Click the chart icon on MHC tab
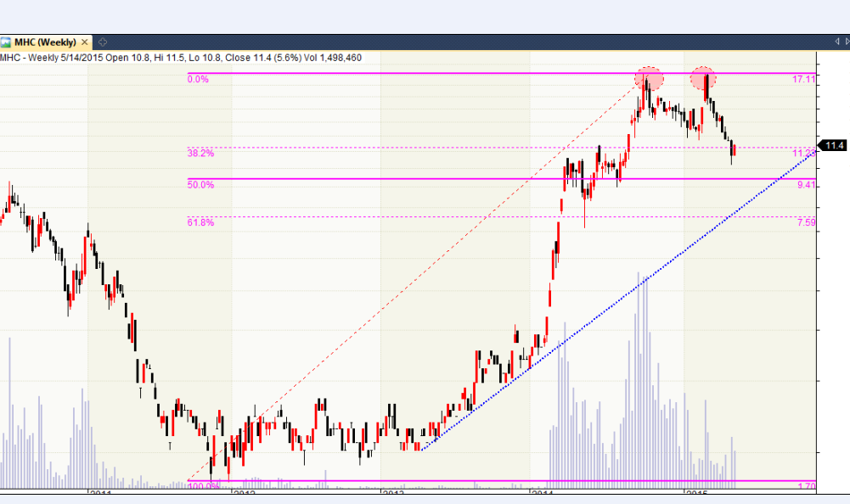 [6, 42]
